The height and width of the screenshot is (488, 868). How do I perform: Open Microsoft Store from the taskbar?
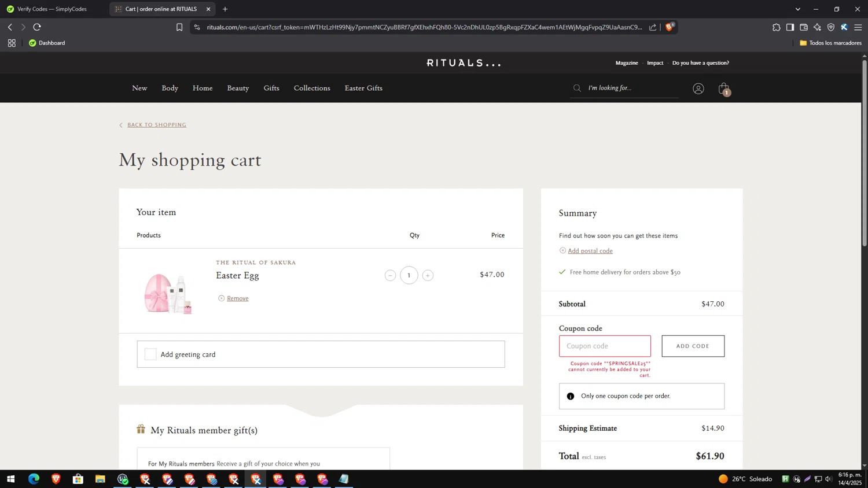[x=78, y=479]
